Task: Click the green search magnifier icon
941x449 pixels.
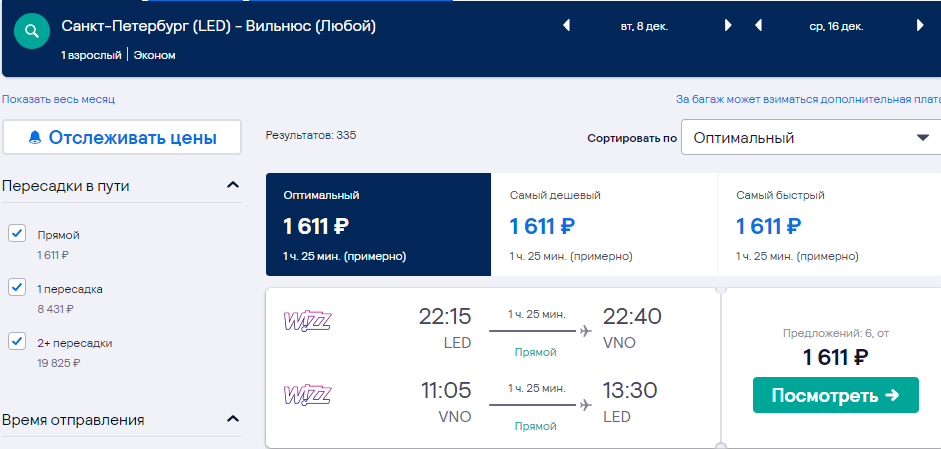Action: point(32,31)
